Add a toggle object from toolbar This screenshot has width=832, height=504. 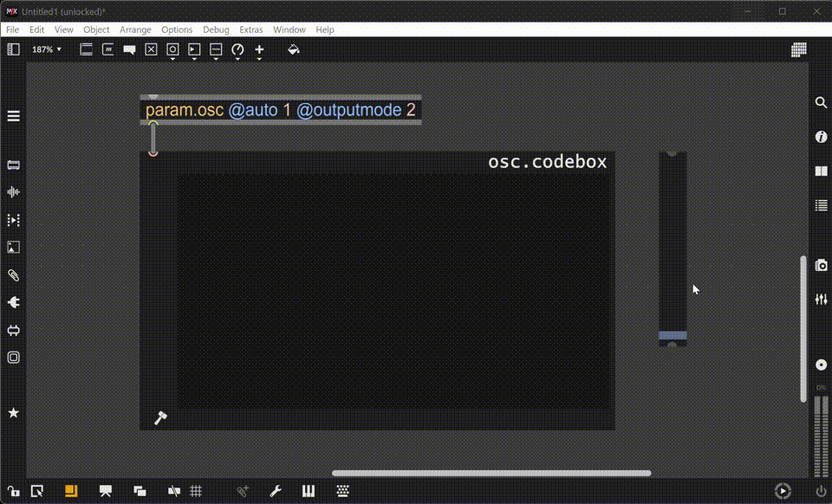[151, 49]
